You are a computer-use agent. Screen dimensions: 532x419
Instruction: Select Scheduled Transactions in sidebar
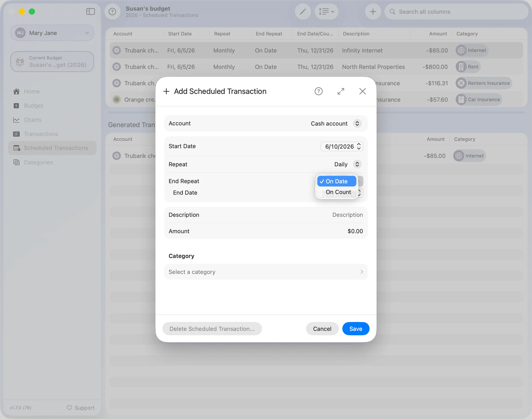(52, 148)
